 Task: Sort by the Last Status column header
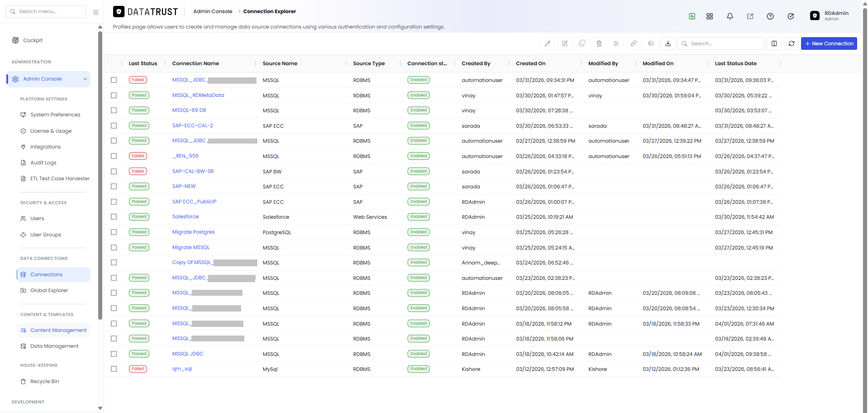pyautogui.click(x=143, y=63)
